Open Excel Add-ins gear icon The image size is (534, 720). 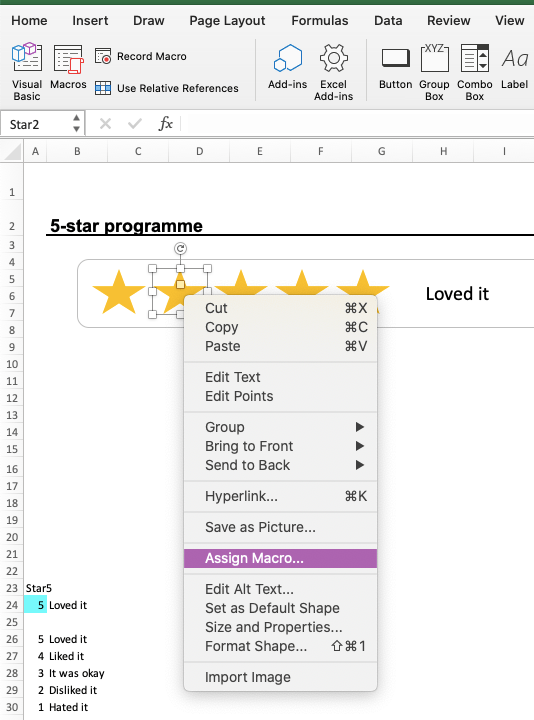pyautogui.click(x=333, y=58)
